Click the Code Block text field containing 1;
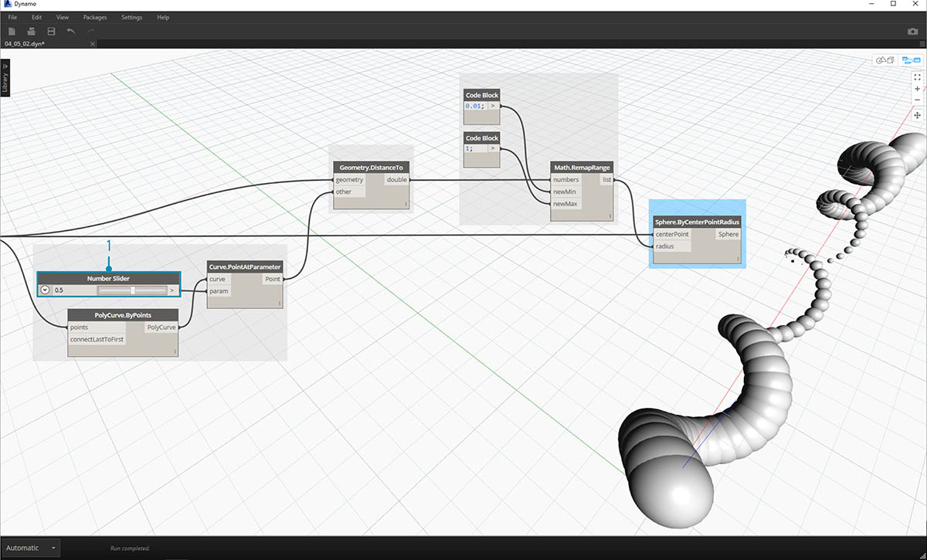Image resolution: width=927 pixels, height=560 pixels. tap(474, 149)
